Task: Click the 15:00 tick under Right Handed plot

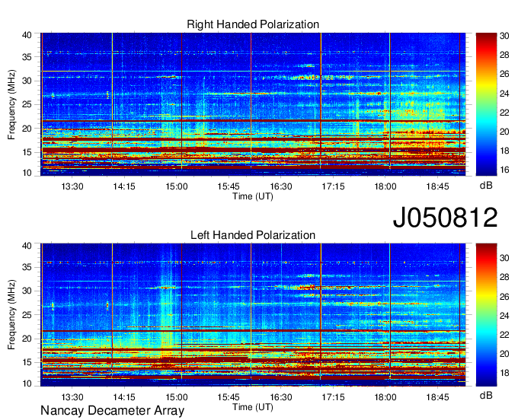Action: click(177, 186)
